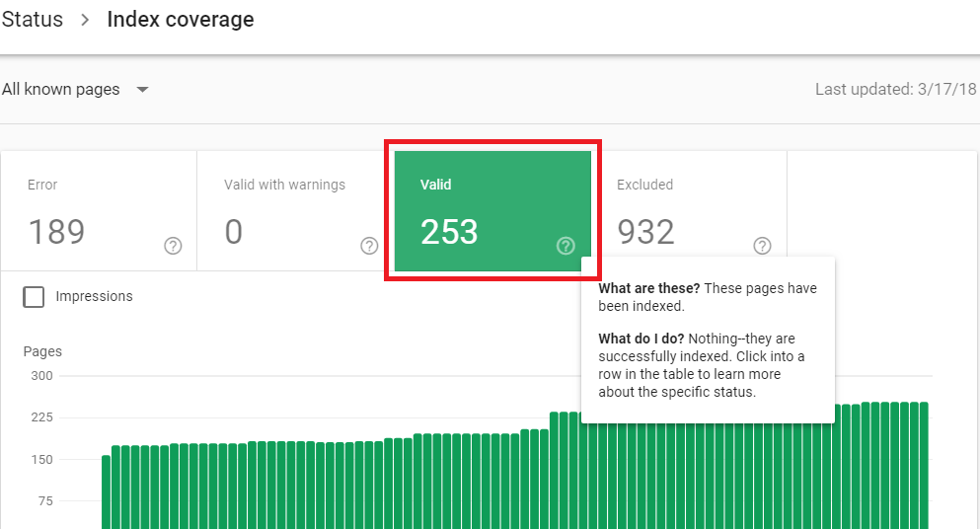Open help icon on Valid card
Screen dimensions: 980x529
565,246
